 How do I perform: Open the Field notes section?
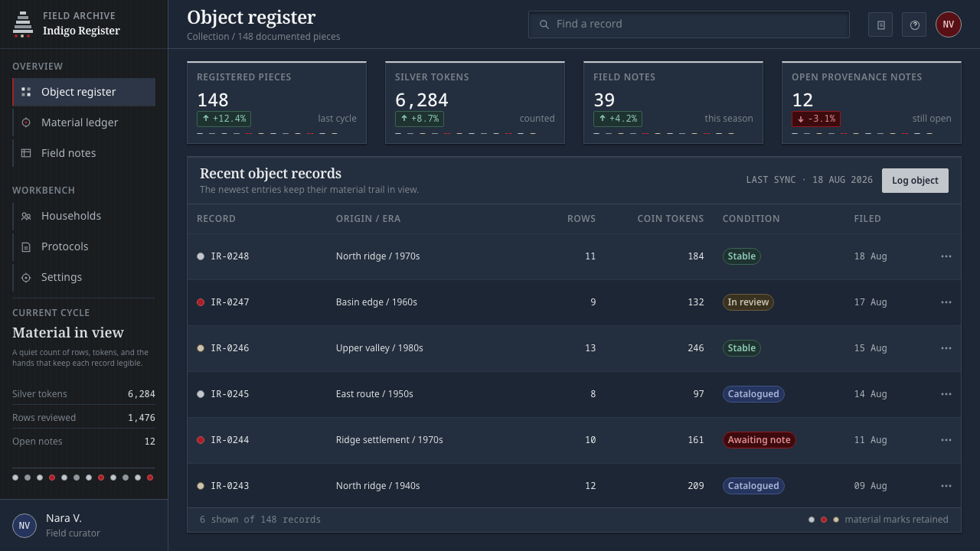[x=84, y=153]
